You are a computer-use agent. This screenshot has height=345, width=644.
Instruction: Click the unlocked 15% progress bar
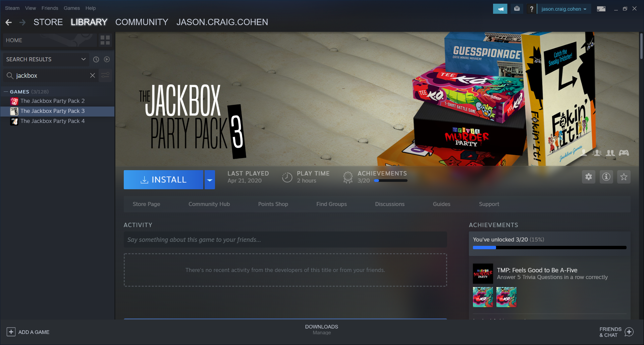[x=550, y=248]
